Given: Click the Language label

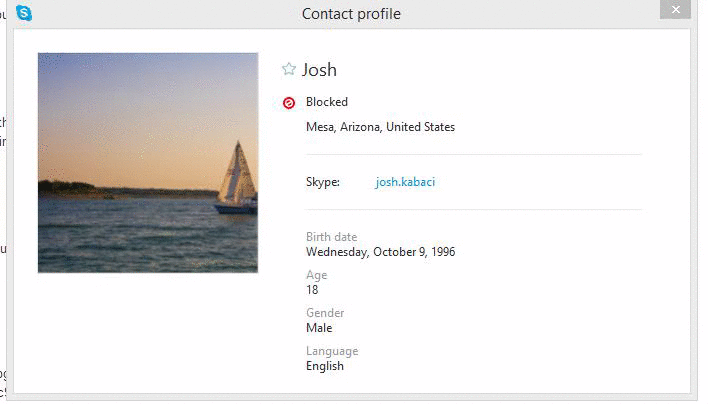Looking at the screenshot, I should pos(332,351).
